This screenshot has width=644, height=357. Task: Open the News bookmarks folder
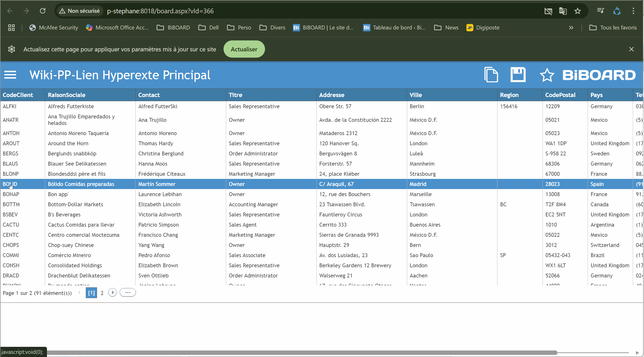tap(446, 28)
